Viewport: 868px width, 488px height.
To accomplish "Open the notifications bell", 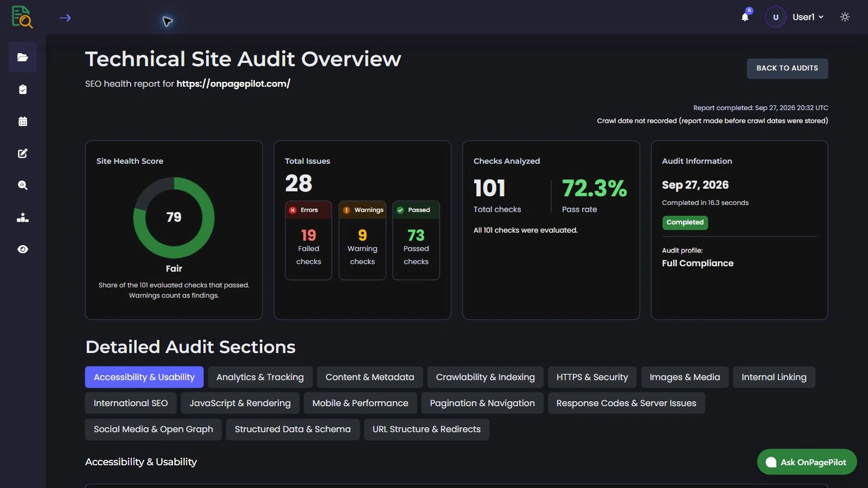I will pos(745,17).
